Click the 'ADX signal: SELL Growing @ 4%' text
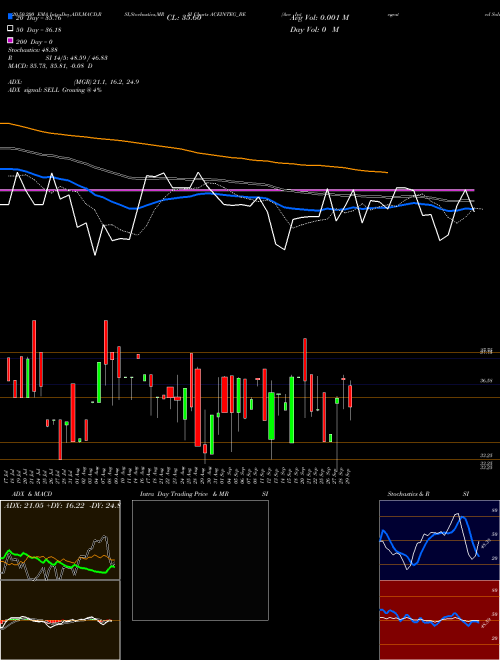The height and width of the screenshot is (660, 500). pos(55,90)
